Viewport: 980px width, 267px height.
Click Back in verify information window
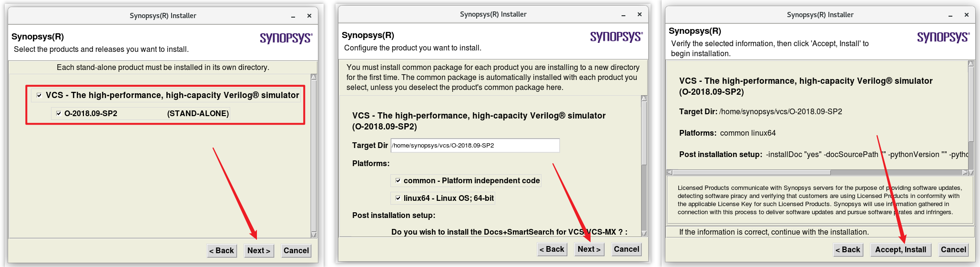[848, 249]
